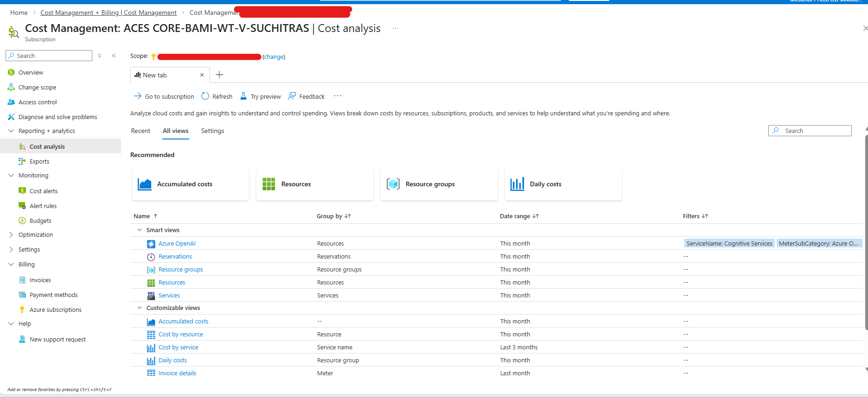Open the Daily costs view link
Screen dimensions: 868x398
click(172, 360)
